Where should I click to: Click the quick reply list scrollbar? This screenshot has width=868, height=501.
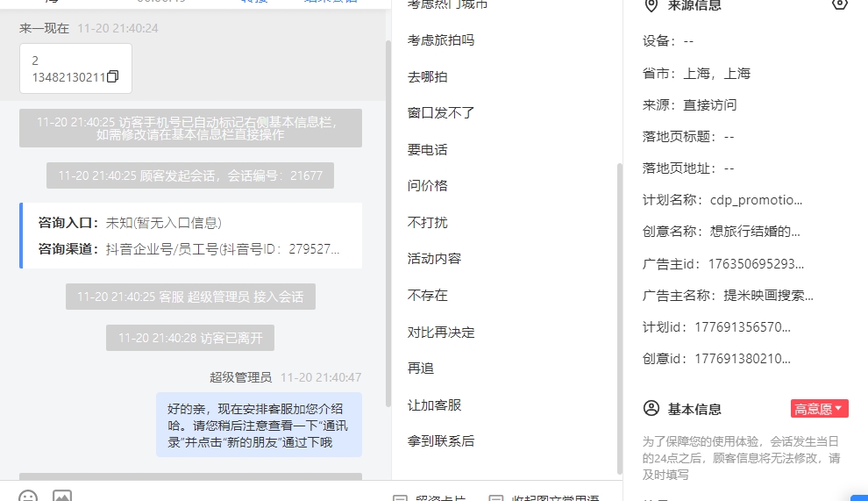coord(620,318)
